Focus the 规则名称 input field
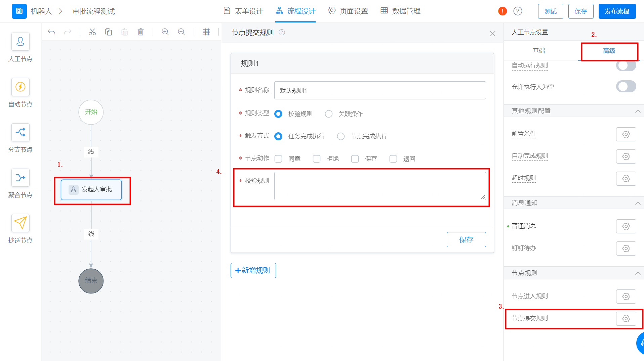This screenshot has height=361, width=644. click(x=380, y=90)
